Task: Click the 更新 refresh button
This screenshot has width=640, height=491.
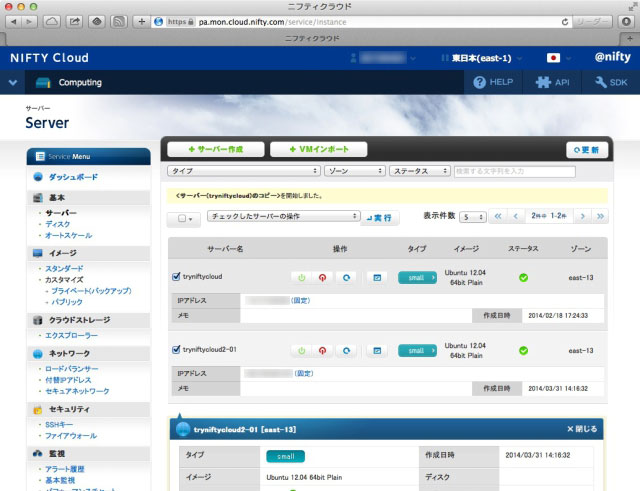Action: 587,150
